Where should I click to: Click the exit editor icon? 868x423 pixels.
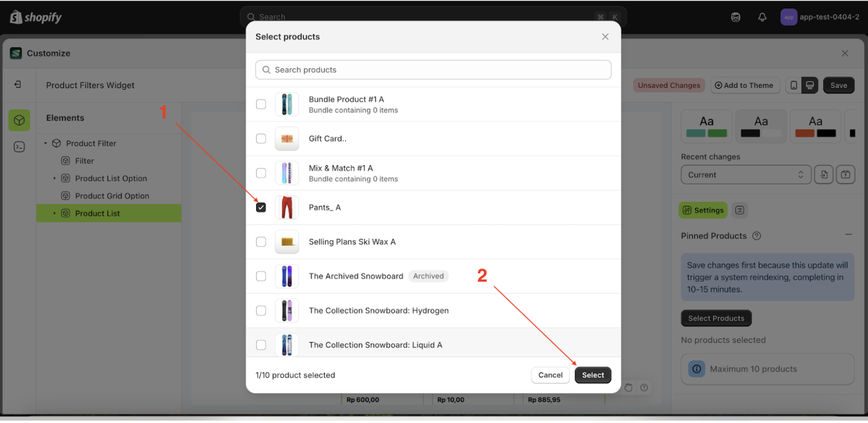pos(18,85)
